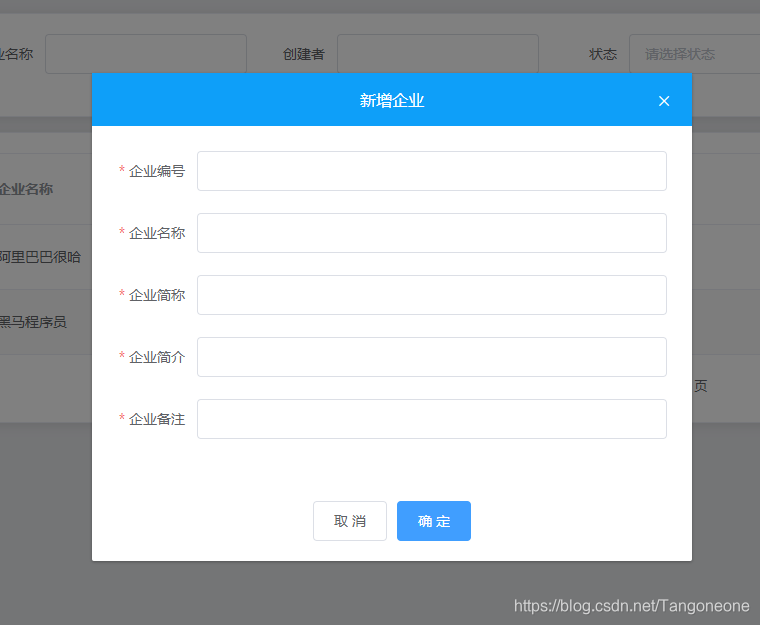
Task: Select the 阿里巴巴很哈 table row text
Action: click(x=40, y=257)
